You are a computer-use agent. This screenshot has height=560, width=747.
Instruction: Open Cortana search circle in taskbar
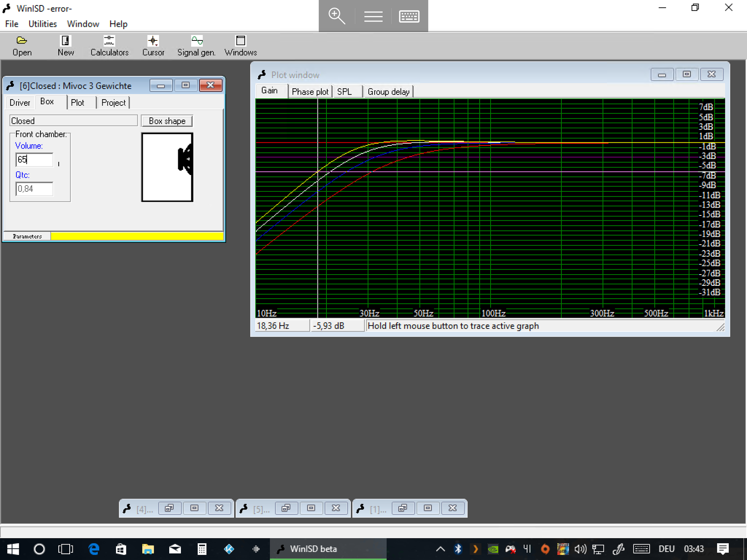tap(39, 549)
